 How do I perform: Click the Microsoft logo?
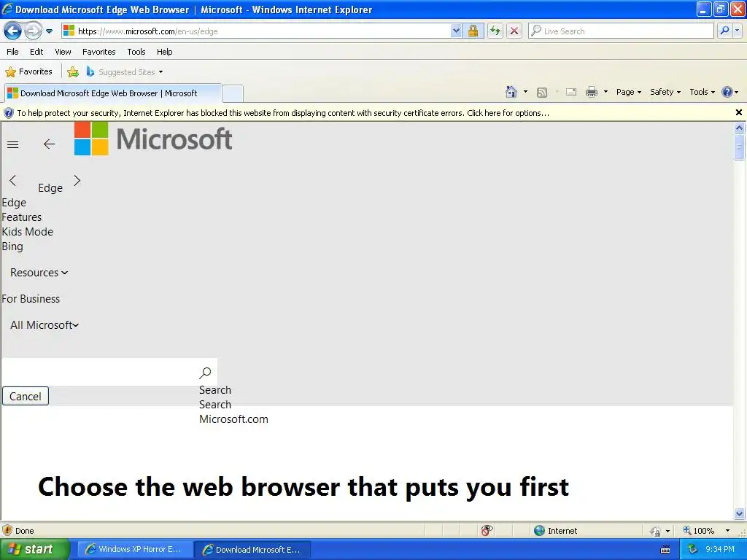(153, 139)
